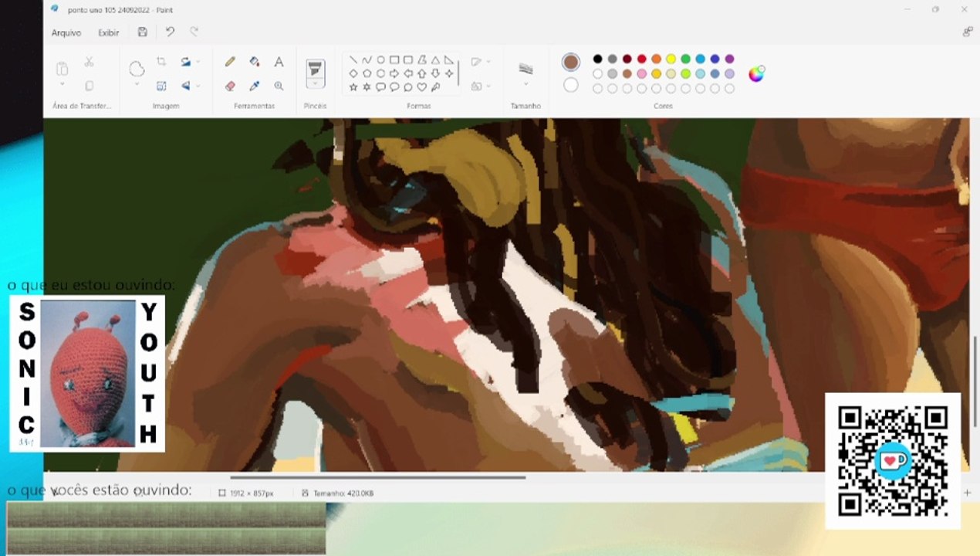Select the Triangle shape
This screenshot has height=556, width=980.
coord(435,59)
